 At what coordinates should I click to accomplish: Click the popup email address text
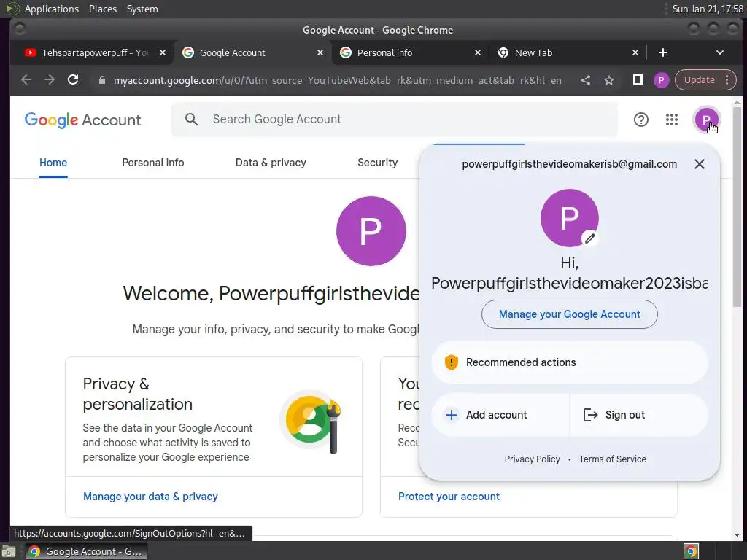pos(569,164)
